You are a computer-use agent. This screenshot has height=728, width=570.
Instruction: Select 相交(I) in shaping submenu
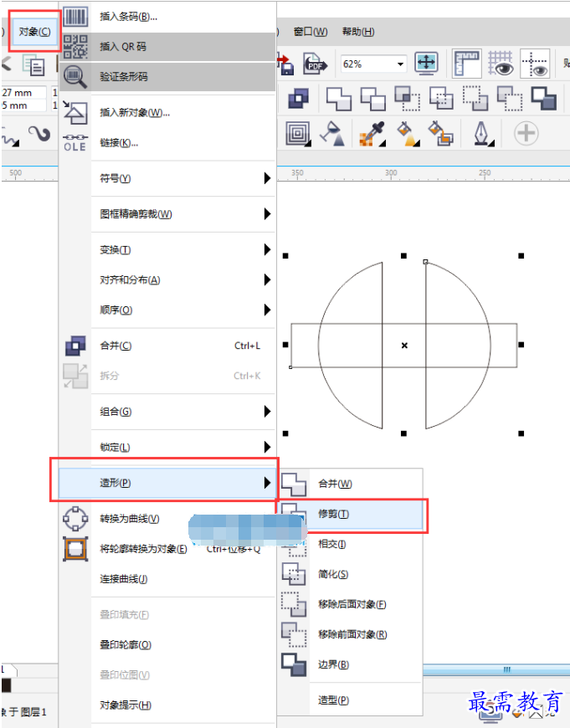click(x=350, y=544)
